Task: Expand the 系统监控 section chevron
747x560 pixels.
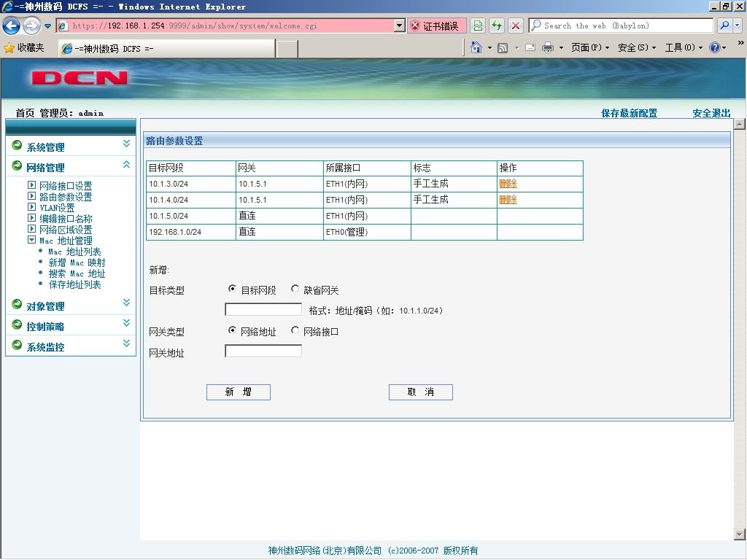Action: [x=126, y=343]
